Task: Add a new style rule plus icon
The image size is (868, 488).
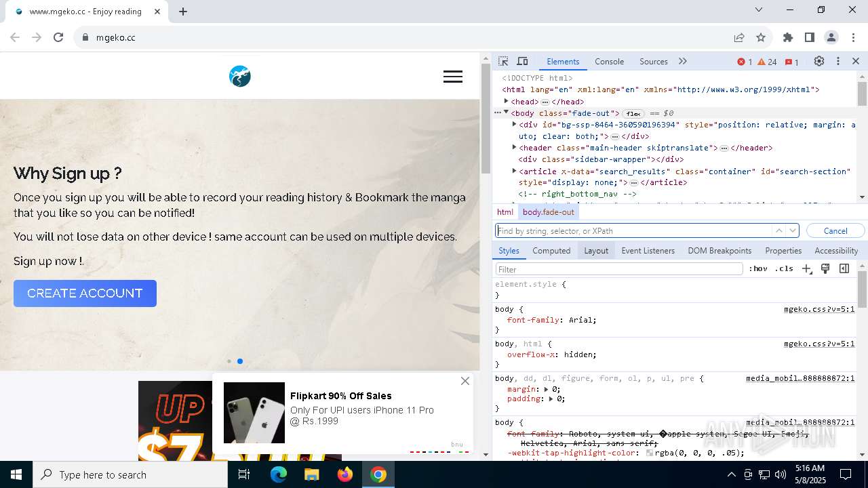Action: 806,269
